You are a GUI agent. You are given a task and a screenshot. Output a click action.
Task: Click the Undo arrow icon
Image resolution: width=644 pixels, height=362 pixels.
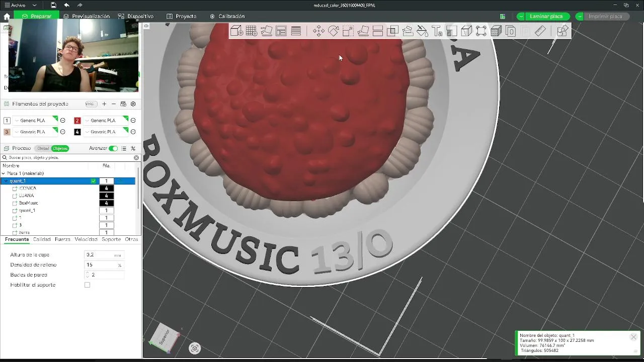[66, 5]
